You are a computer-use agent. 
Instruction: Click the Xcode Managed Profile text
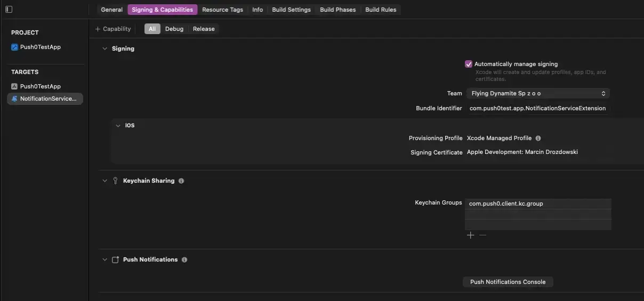[500, 138]
